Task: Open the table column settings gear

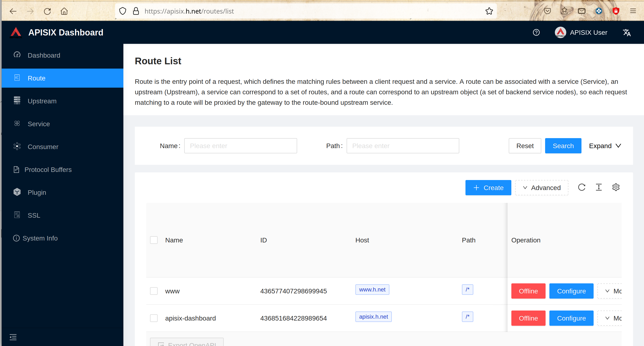Action: 615,187
